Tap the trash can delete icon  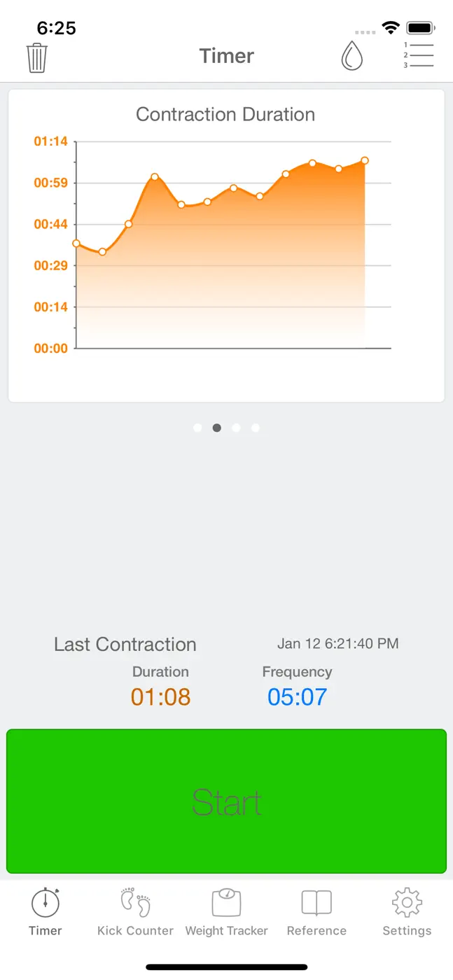coord(36,57)
